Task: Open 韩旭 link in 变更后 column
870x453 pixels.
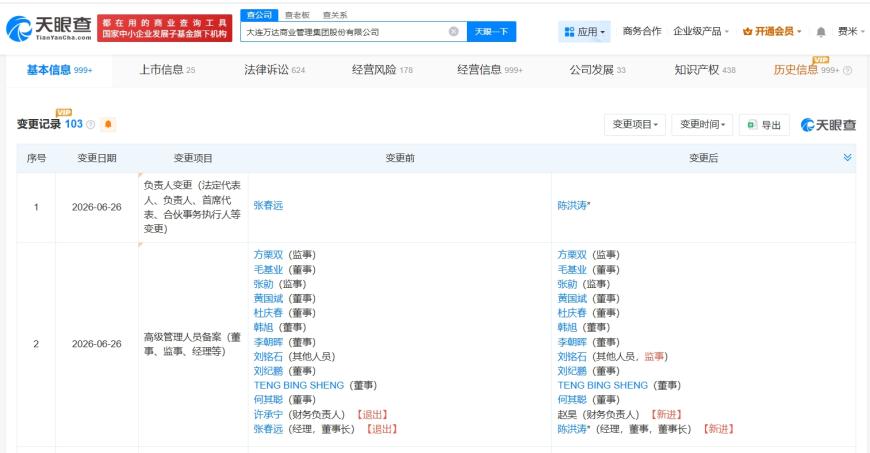Action: click(568, 328)
